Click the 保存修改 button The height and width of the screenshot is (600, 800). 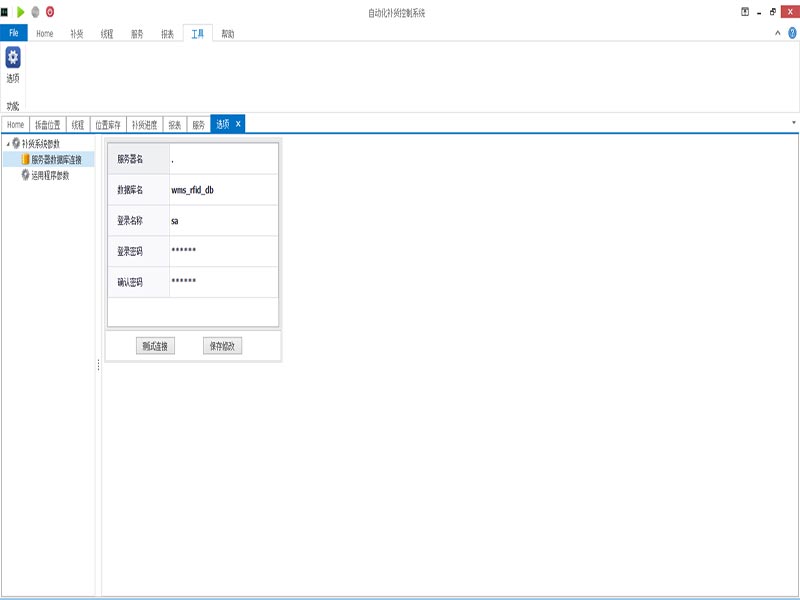(222, 346)
